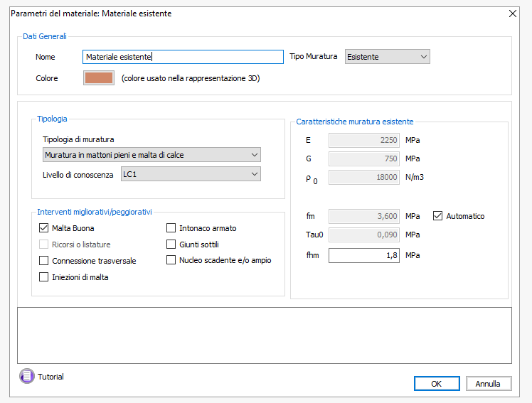Uncheck the Malta Buona checkbox
The width and height of the screenshot is (532, 403).
tap(44, 228)
